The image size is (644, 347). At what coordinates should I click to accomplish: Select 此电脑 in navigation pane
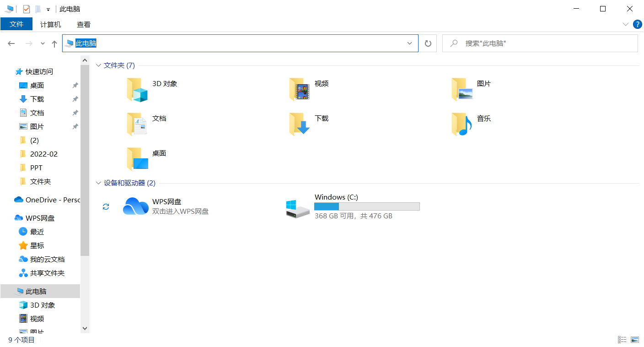pos(40,291)
